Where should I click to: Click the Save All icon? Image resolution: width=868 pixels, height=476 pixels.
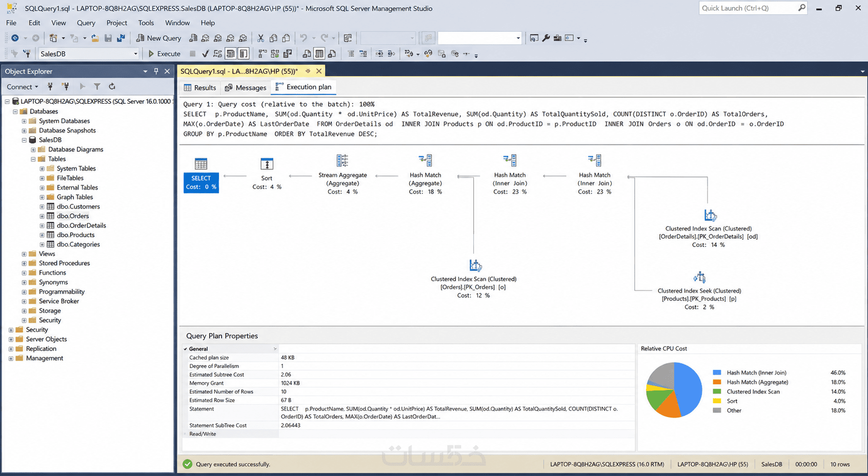pyautogui.click(x=121, y=38)
